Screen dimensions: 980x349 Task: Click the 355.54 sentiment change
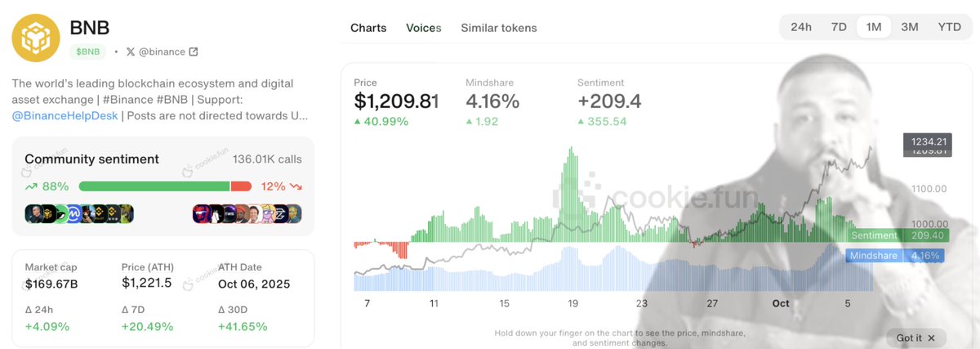pos(602,122)
